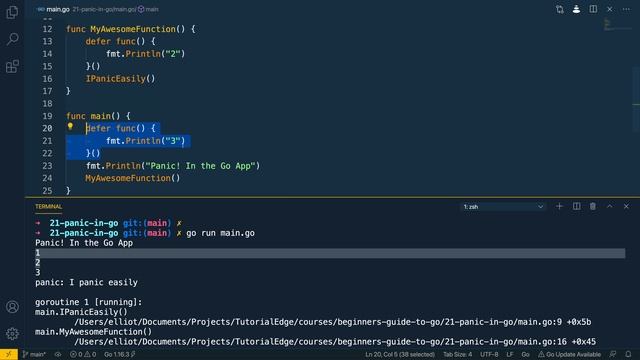The width and height of the screenshot is (640, 360).
Task: Click the remote window indicator in status bar
Action: click(9, 354)
